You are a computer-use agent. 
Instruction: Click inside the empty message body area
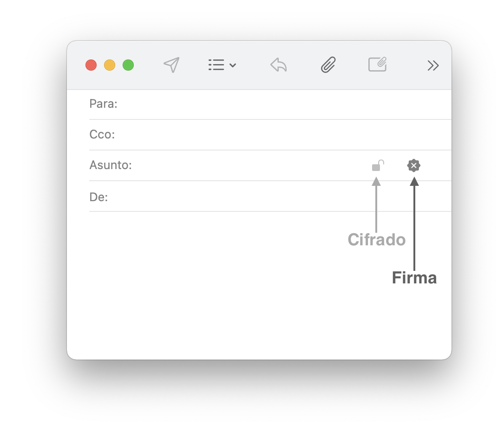click(209, 288)
